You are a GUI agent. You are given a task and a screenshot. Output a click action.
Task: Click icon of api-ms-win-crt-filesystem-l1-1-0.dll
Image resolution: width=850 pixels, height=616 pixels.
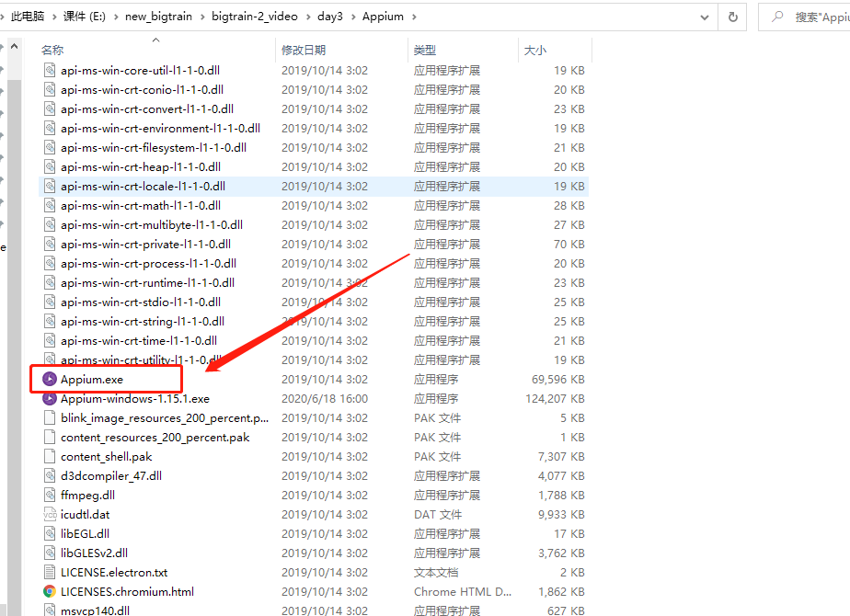(x=50, y=147)
